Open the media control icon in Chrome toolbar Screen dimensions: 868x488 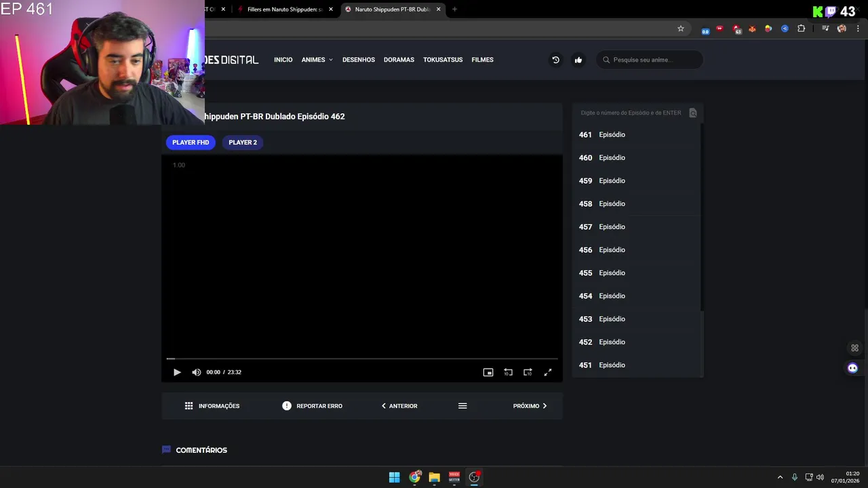825,28
